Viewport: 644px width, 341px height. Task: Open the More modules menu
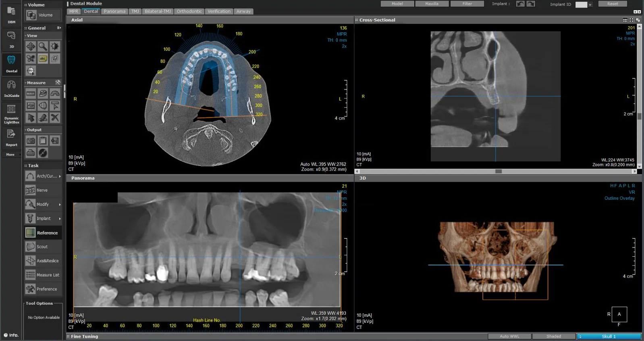[11, 155]
